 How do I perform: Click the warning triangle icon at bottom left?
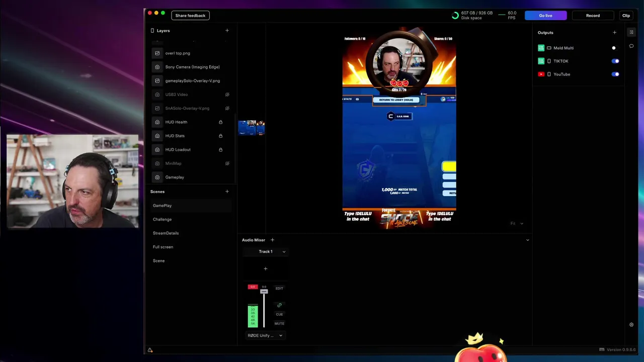(150, 350)
